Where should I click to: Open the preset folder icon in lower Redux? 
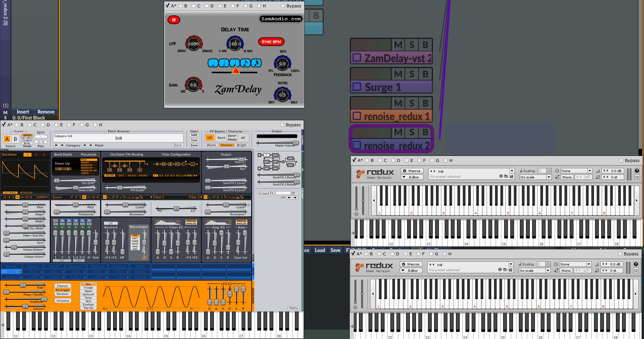coord(505,270)
